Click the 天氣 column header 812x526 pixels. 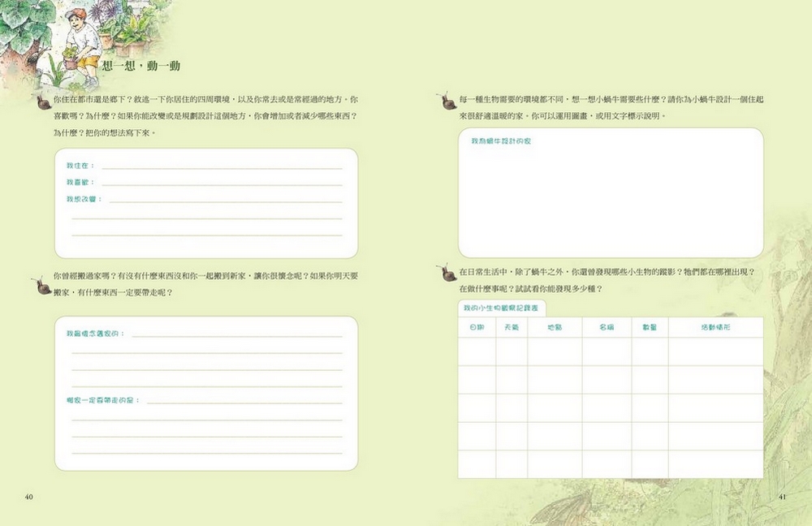click(512, 327)
